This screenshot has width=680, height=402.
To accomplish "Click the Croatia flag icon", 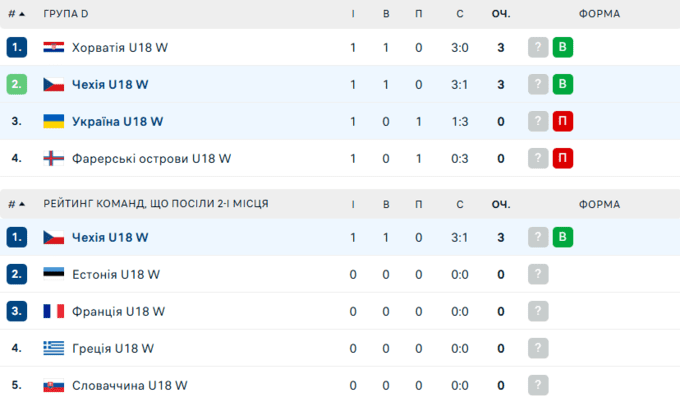I will click(53, 47).
